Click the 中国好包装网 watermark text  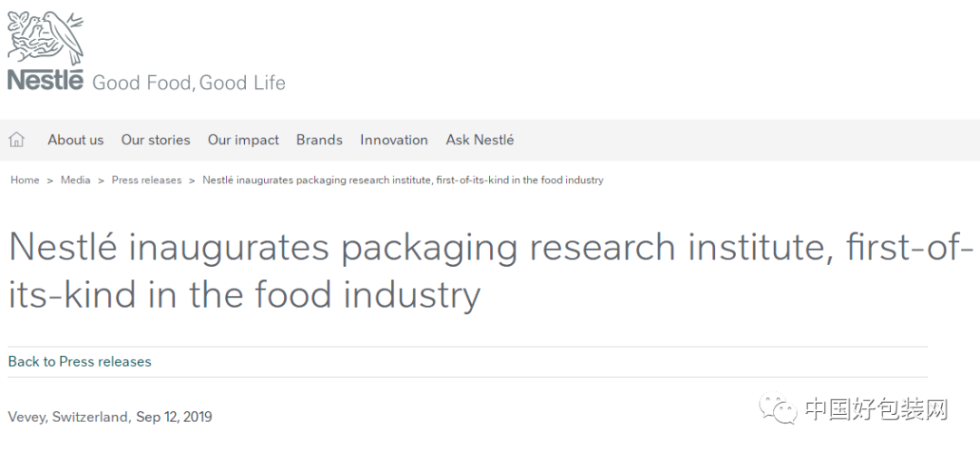[877, 409]
